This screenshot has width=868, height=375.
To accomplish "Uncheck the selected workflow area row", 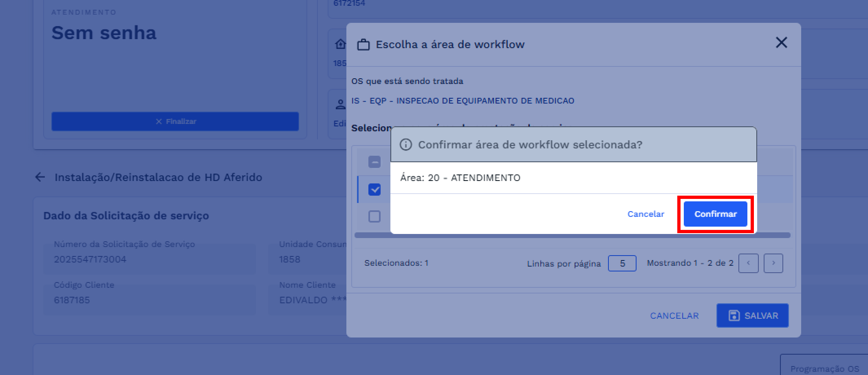I will (x=374, y=190).
